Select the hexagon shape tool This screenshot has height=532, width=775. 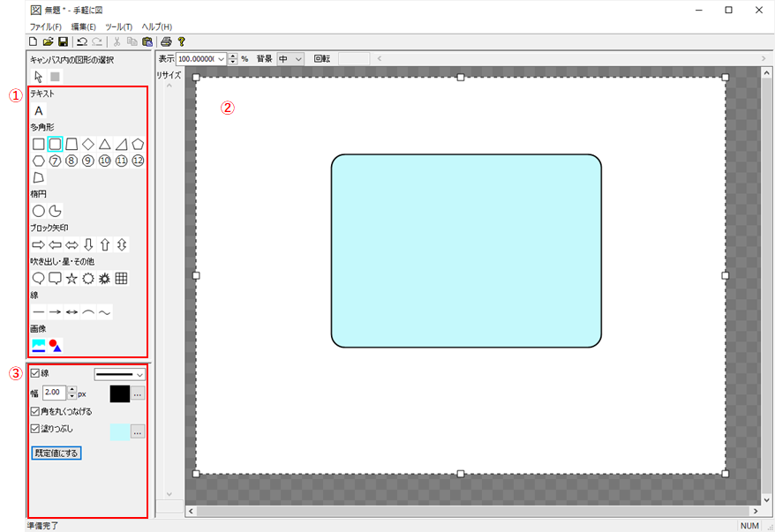39,161
